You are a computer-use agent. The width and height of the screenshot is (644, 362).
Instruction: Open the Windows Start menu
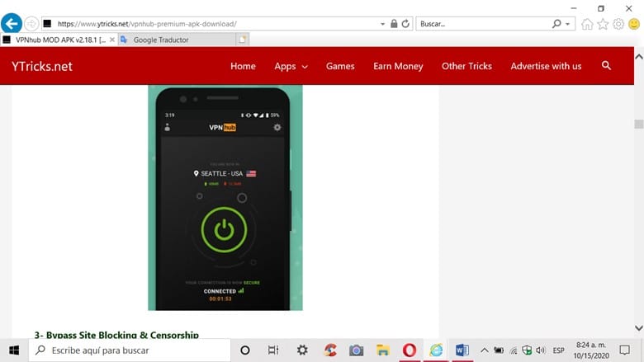click(14, 350)
